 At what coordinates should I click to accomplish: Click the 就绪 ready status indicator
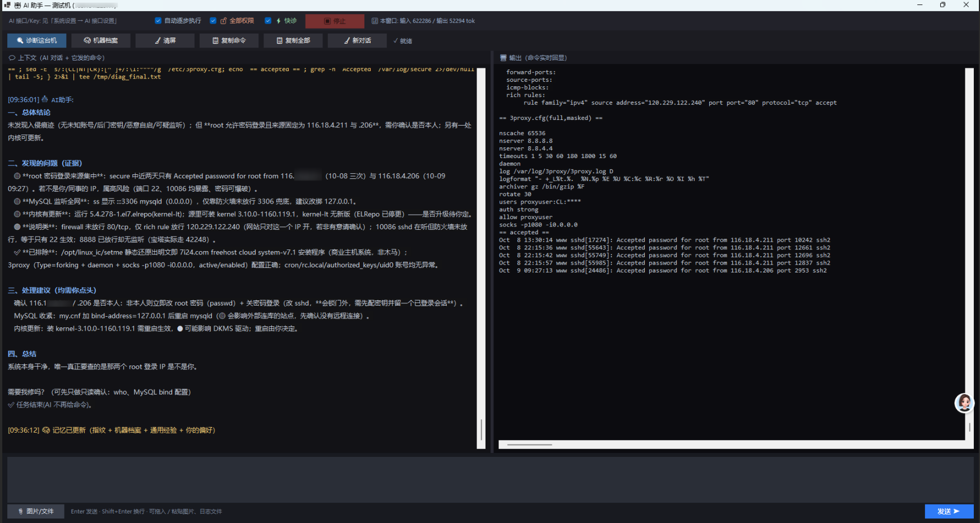[x=403, y=41]
